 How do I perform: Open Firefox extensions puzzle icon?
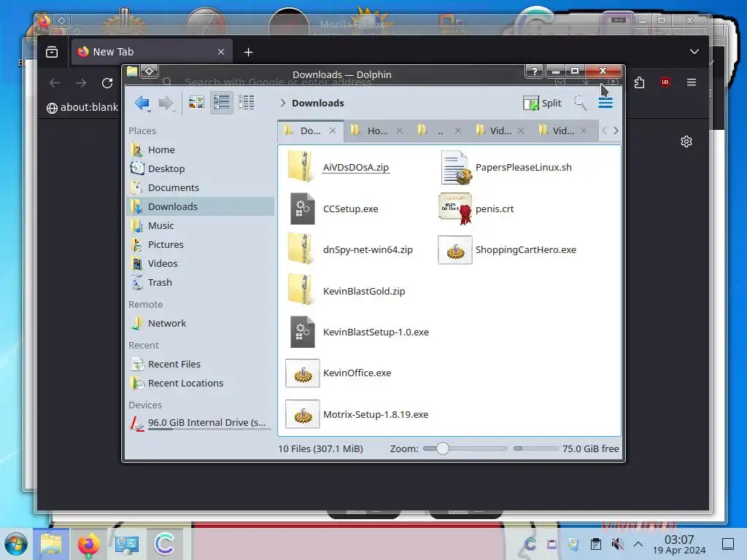pyautogui.click(x=639, y=82)
